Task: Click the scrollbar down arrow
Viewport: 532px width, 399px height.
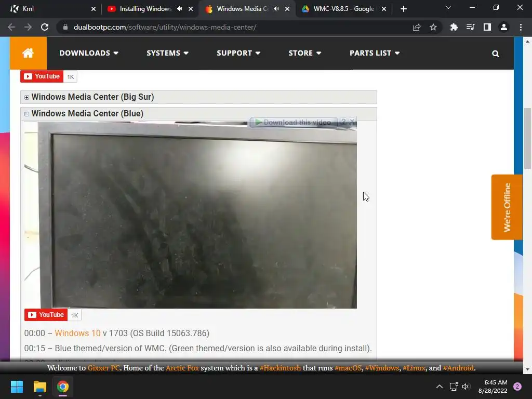Action: [x=527, y=369]
